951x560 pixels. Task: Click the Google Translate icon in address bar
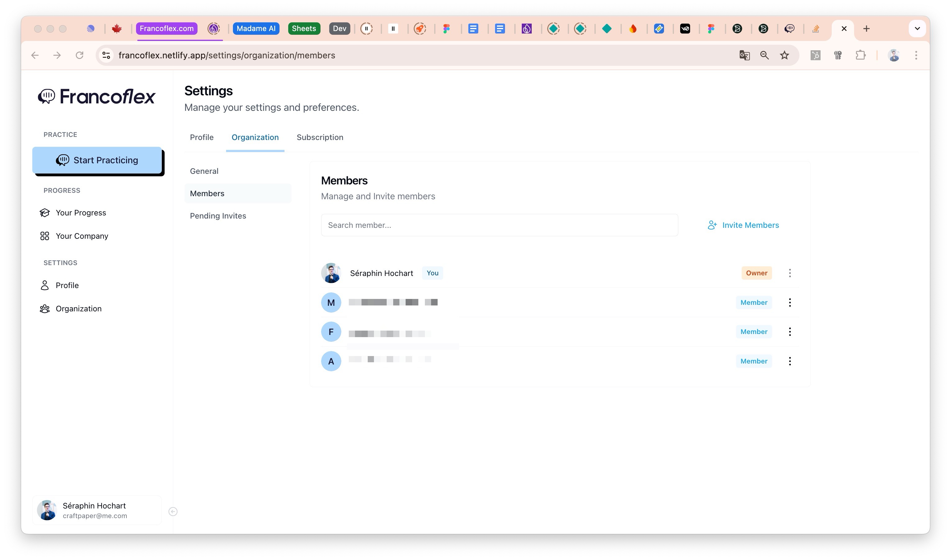(x=744, y=56)
